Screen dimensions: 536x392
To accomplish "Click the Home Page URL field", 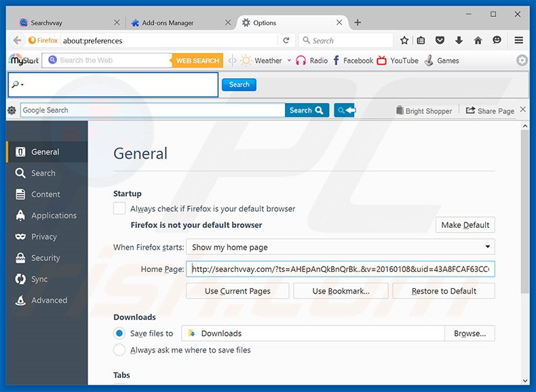I will (x=340, y=269).
